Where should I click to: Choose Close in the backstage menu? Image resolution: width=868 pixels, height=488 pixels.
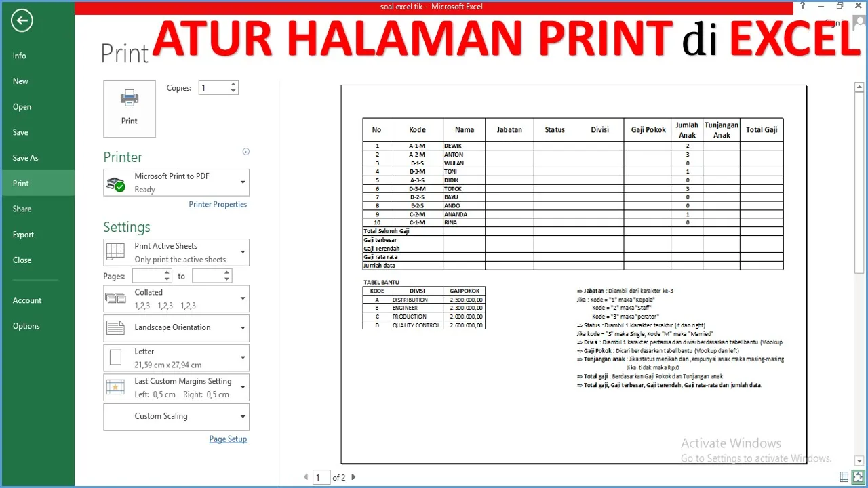point(37,260)
